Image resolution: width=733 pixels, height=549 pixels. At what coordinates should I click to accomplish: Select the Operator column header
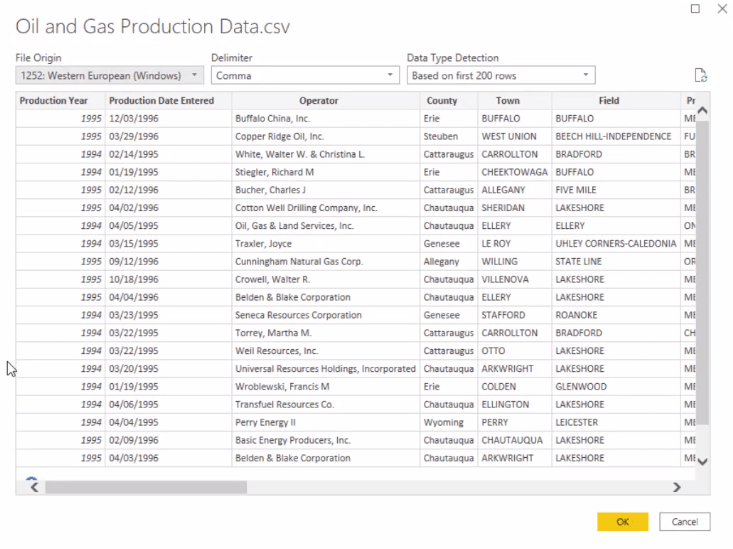point(326,101)
